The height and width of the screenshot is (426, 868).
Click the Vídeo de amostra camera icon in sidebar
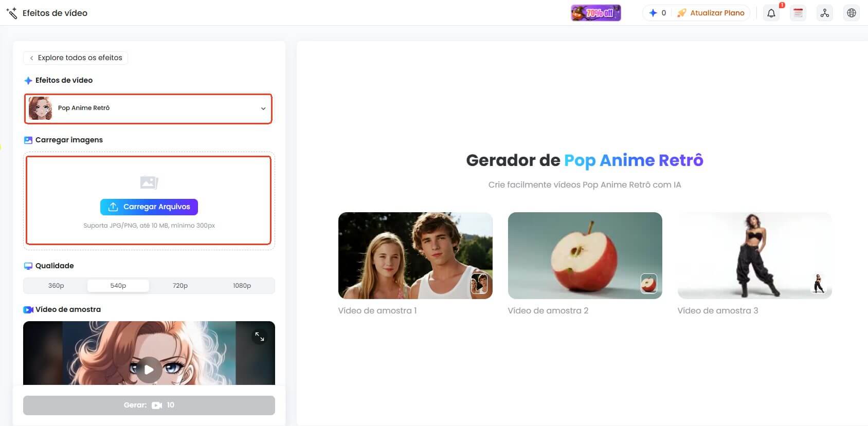point(28,309)
